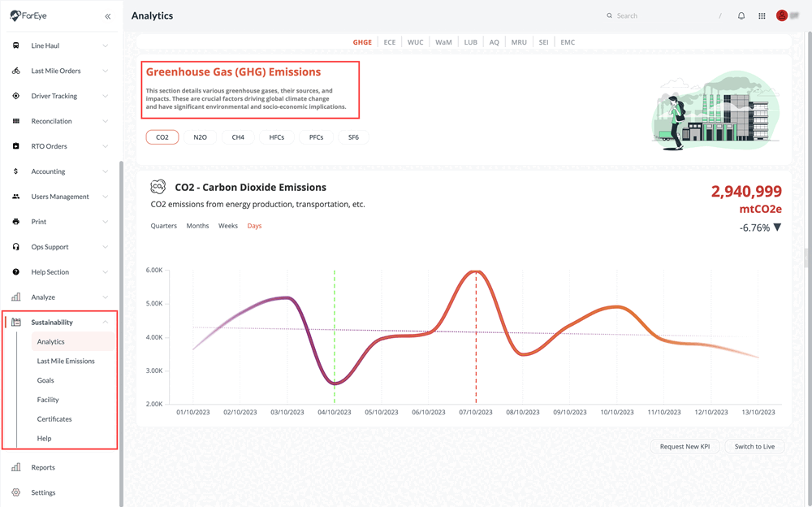Screen dimensions: 812x507
Task: Select the PFCs gas pill
Action: tap(316, 137)
